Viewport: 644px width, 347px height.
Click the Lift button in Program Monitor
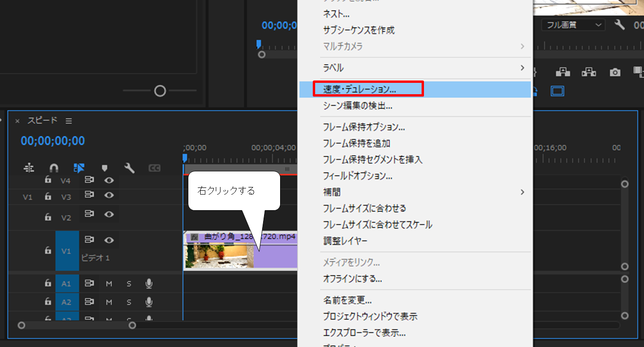point(563,72)
